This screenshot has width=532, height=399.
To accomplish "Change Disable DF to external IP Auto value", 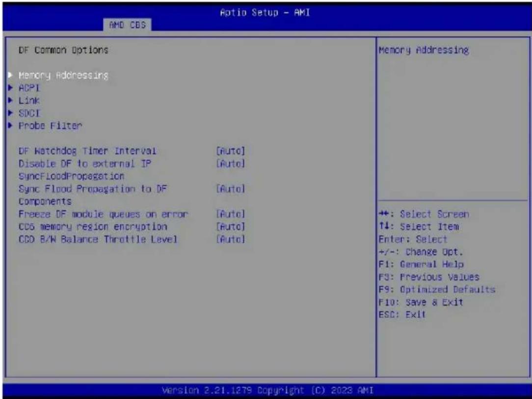I will (x=230, y=164).
